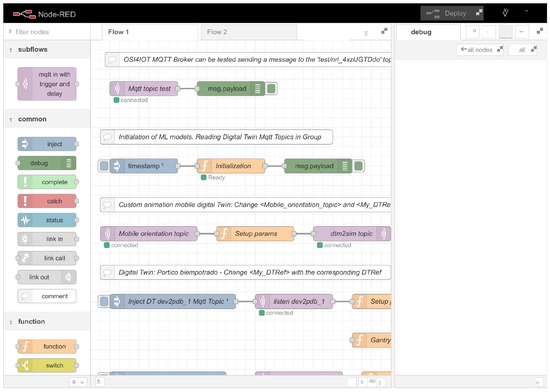Select the comment palette node
Image resolution: width=550 pixels, height=392 pixels.
[47, 296]
